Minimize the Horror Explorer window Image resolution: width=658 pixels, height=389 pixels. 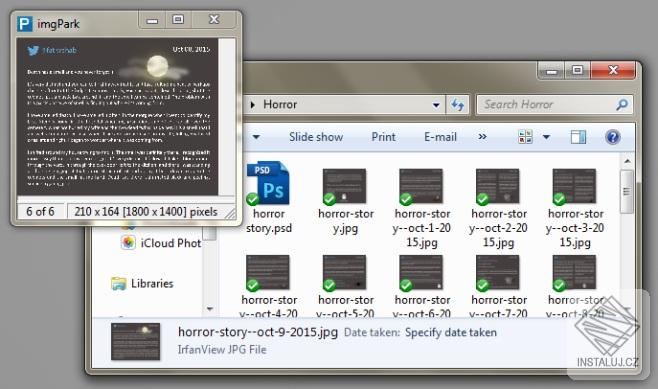[551, 71]
